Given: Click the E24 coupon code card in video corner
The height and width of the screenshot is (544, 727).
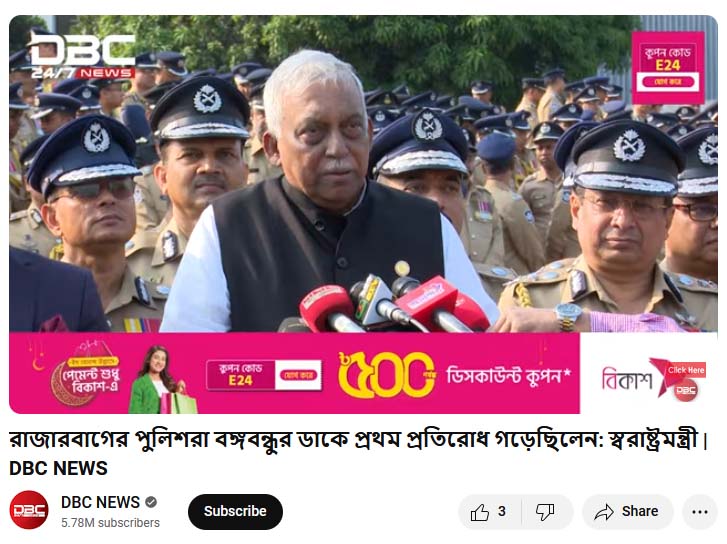Looking at the screenshot, I should pyautogui.click(x=668, y=68).
